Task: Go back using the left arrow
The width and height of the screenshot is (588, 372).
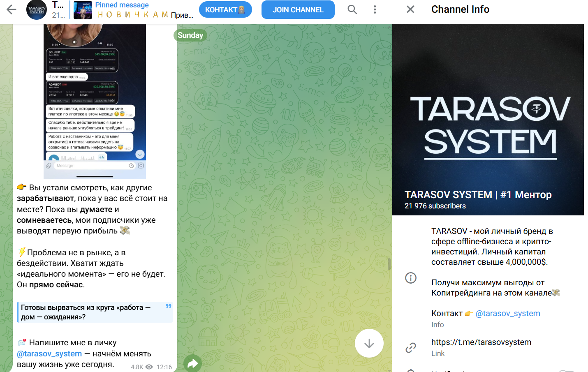Action: pos(11,9)
